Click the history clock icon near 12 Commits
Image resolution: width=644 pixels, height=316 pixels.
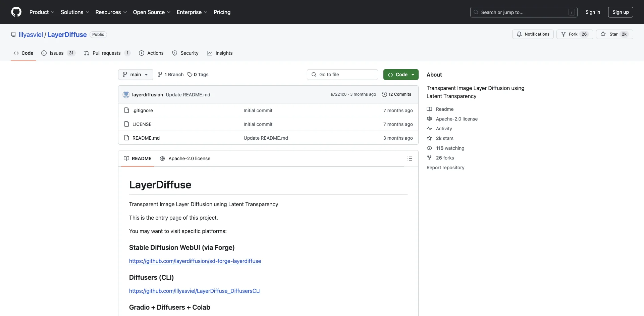(384, 94)
